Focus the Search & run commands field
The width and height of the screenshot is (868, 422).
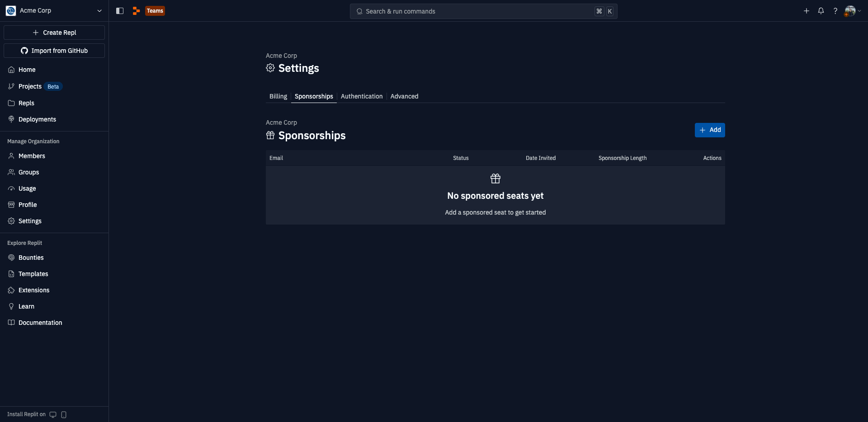[483, 11]
